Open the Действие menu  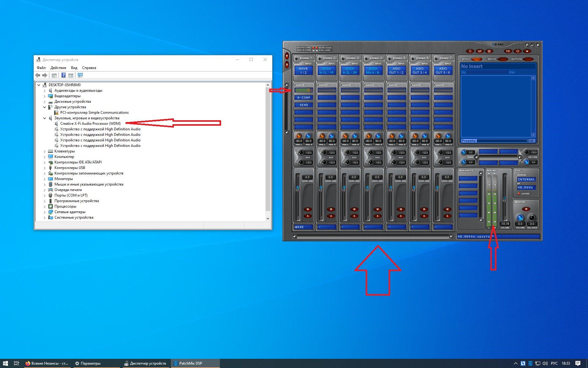click(x=58, y=68)
